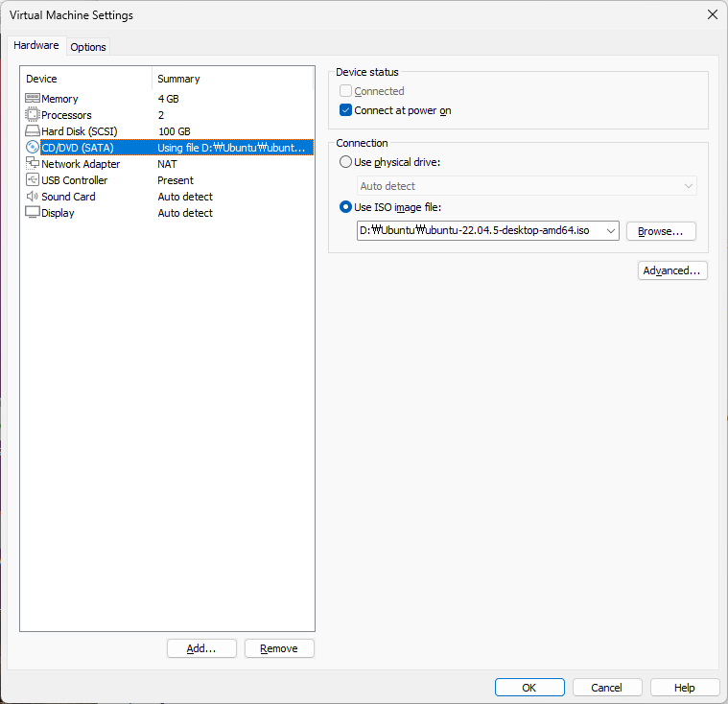Click the CD/DVD (SATA) disc icon
Image resolution: width=728 pixels, height=704 pixels.
click(x=32, y=147)
